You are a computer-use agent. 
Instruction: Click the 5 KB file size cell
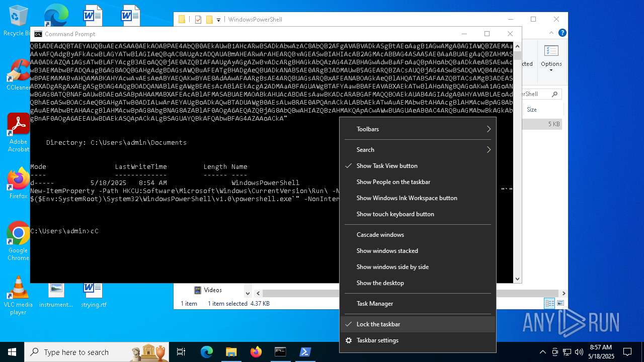point(553,124)
